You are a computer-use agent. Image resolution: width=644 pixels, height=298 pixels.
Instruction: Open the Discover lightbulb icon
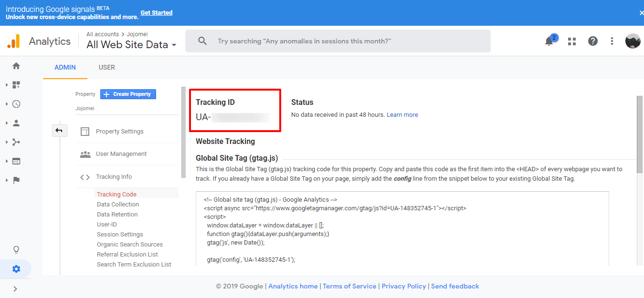[16, 250]
